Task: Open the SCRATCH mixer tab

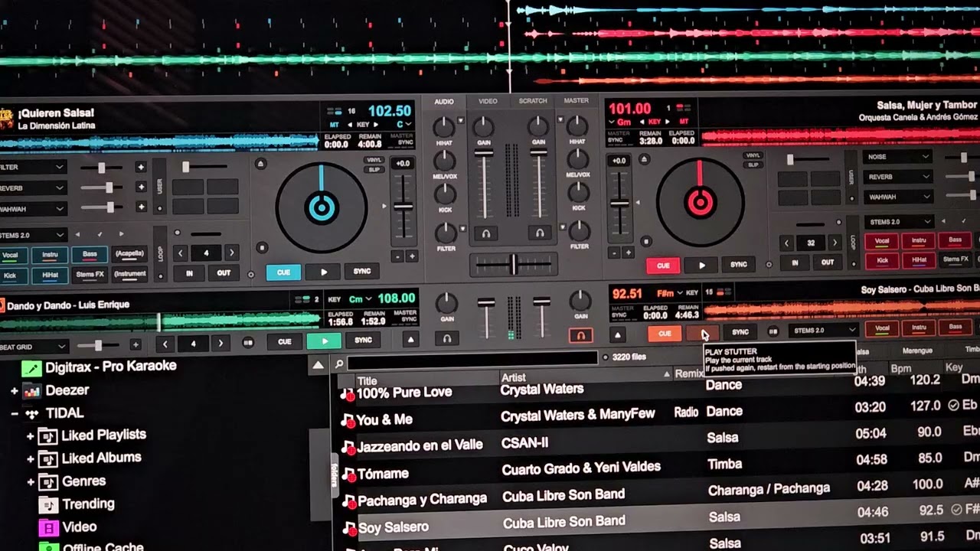Action: 533,101
